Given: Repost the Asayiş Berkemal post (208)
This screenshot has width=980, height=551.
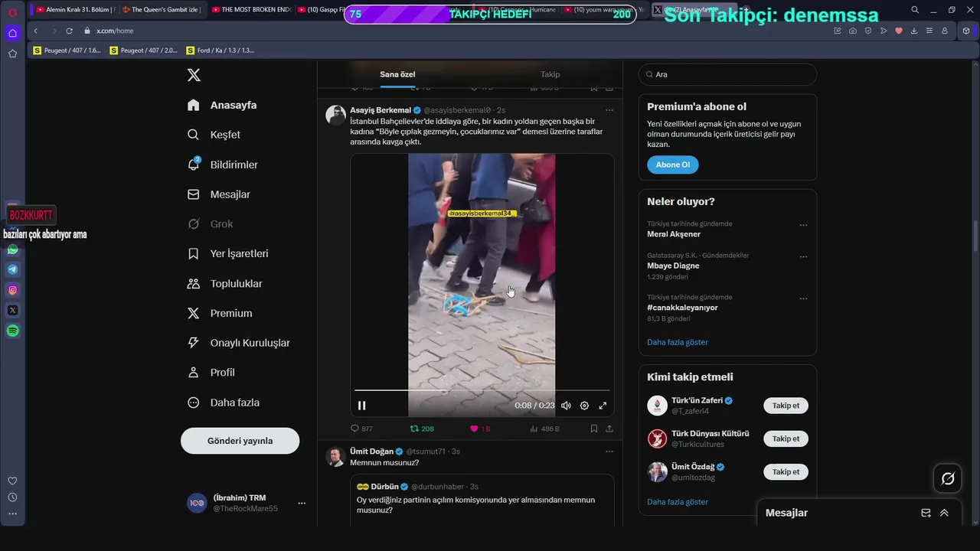Looking at the screenshot, I should (x=422, y=429).
